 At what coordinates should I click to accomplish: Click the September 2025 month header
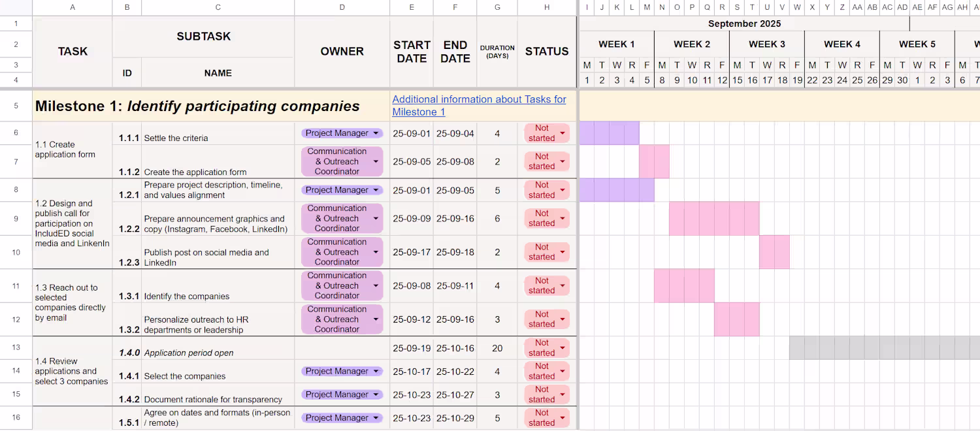click(744, 24)
